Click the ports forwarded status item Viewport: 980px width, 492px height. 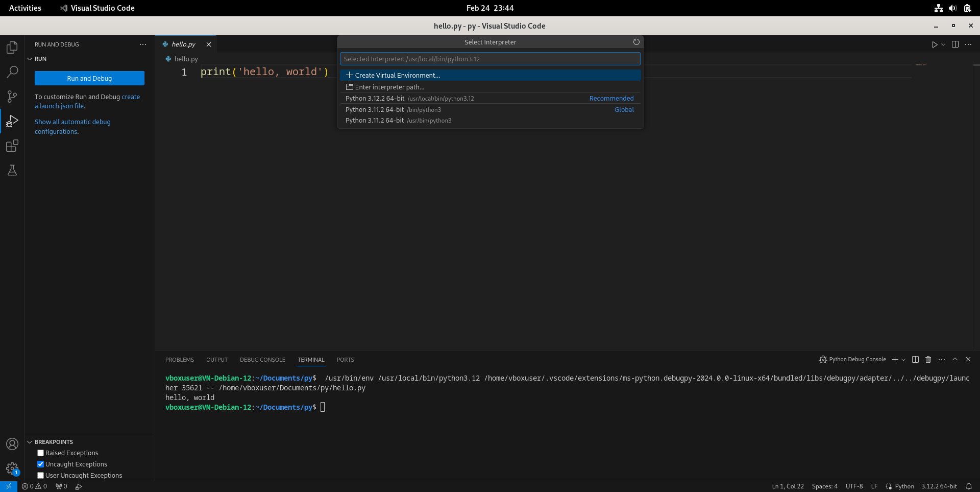[x=61, y=486]
